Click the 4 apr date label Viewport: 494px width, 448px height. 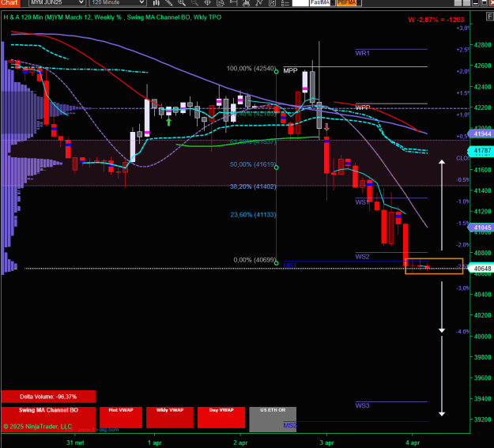[x=413, y=442]
